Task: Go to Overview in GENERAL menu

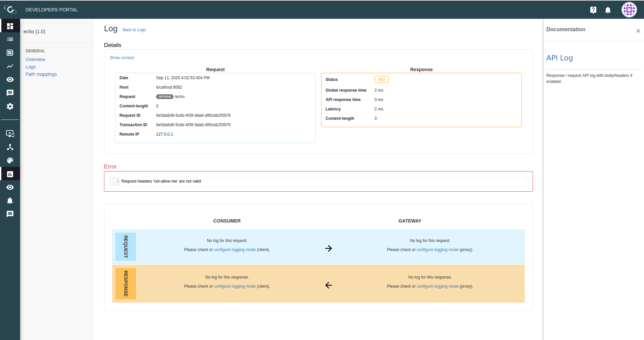Action: pyautogui.click(x=35, y=59)
